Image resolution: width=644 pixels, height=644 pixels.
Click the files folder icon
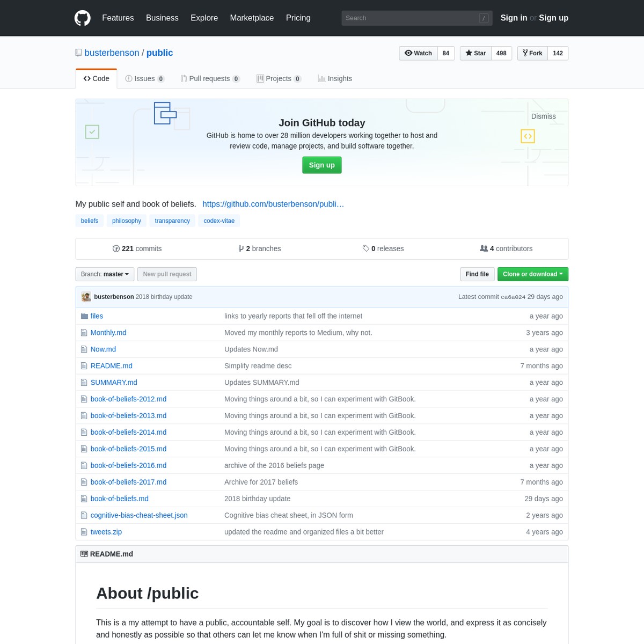pyautogui.click(x=84, y=316)
